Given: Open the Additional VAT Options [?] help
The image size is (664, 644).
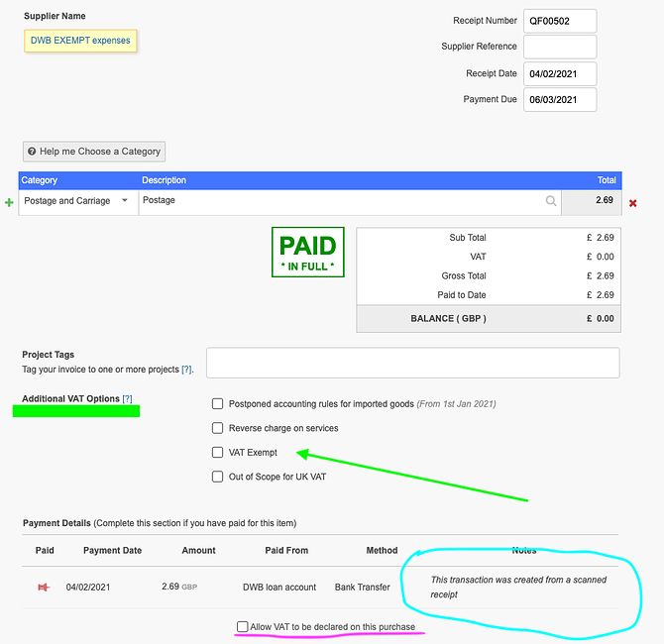Looking at the screenshot, I should [x=127, y=398].
